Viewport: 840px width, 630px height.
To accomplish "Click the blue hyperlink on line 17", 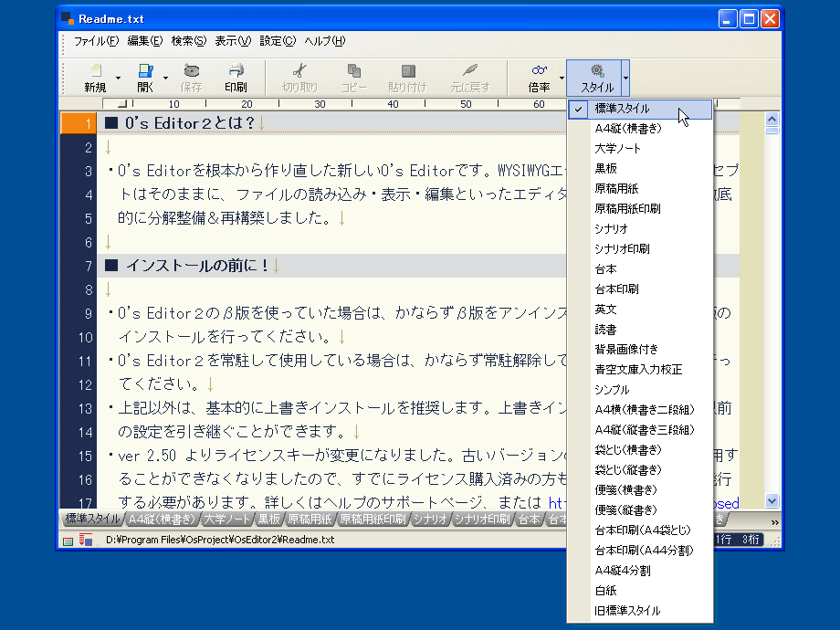I will click(555, 502).
